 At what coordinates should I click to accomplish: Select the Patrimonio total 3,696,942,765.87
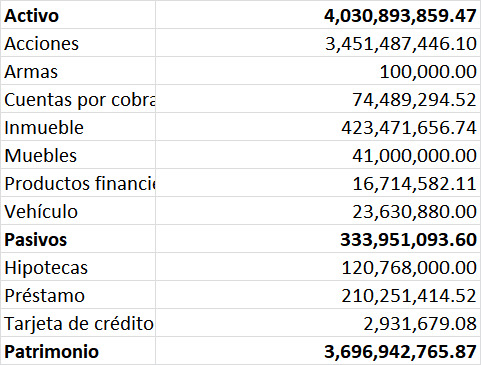(400, 352)
